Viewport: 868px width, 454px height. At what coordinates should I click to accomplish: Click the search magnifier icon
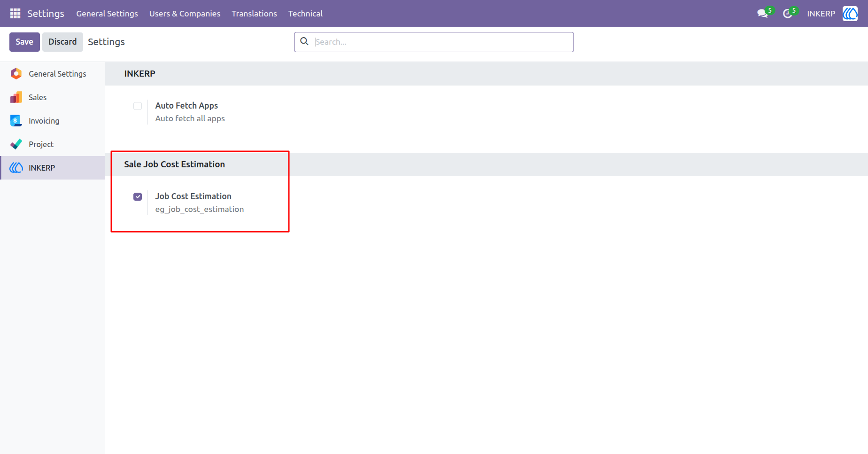304,41
